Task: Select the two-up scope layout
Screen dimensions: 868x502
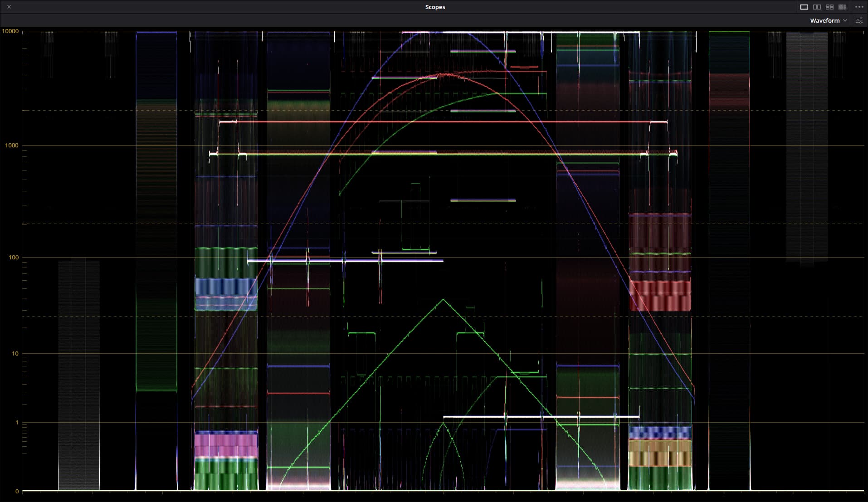Action: pos(817,7)
